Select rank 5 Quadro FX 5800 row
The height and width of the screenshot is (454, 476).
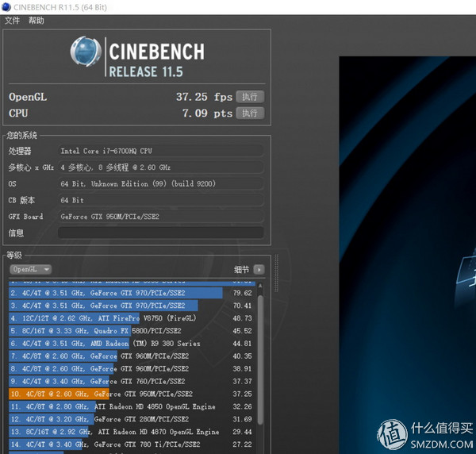tap(132, 331)
